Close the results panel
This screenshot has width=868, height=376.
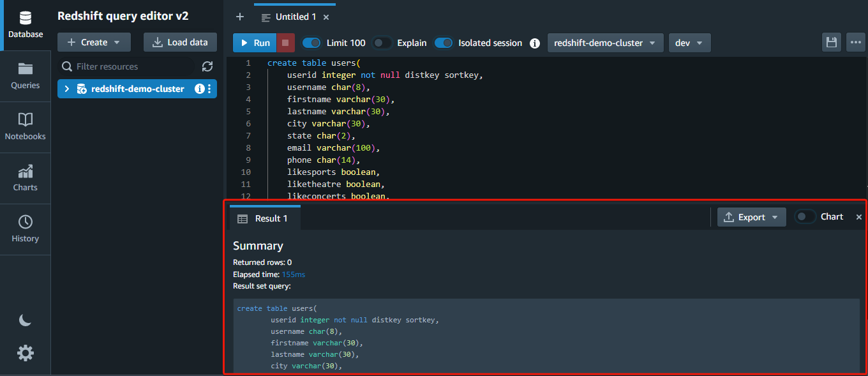(859, 217)
